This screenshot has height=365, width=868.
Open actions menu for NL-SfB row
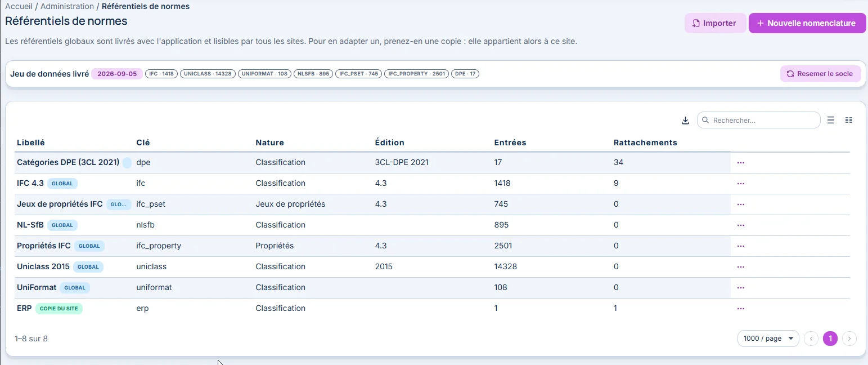coord(741,225)
